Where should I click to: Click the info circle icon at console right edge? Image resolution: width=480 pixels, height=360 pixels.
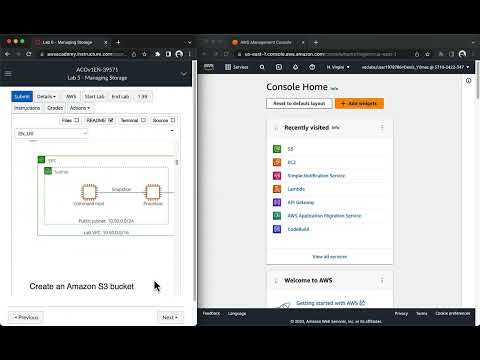pos(468,81)
